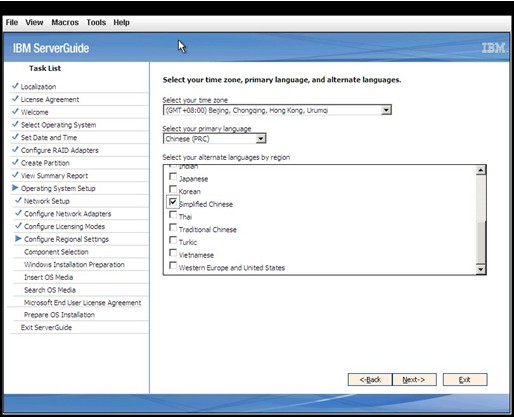This screenshot has height=417, width=514.
Task: Open the File menu
Action: point(12,22)
